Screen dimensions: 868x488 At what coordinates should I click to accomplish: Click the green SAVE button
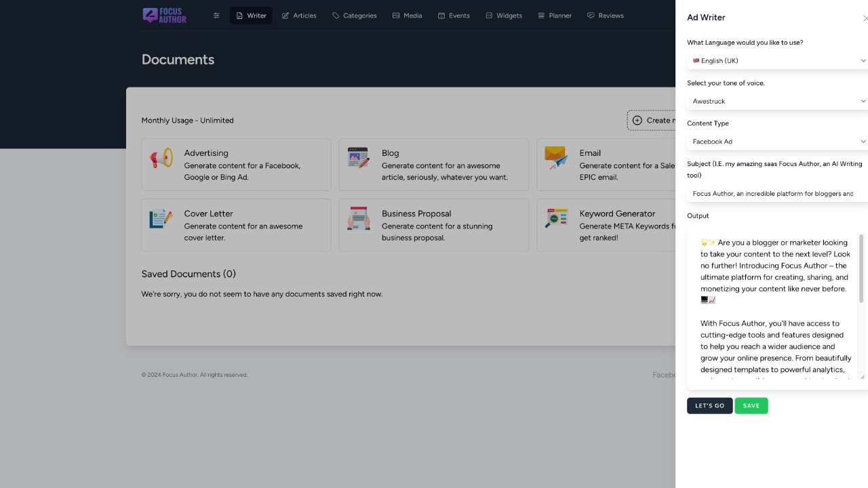coord(751,406)
